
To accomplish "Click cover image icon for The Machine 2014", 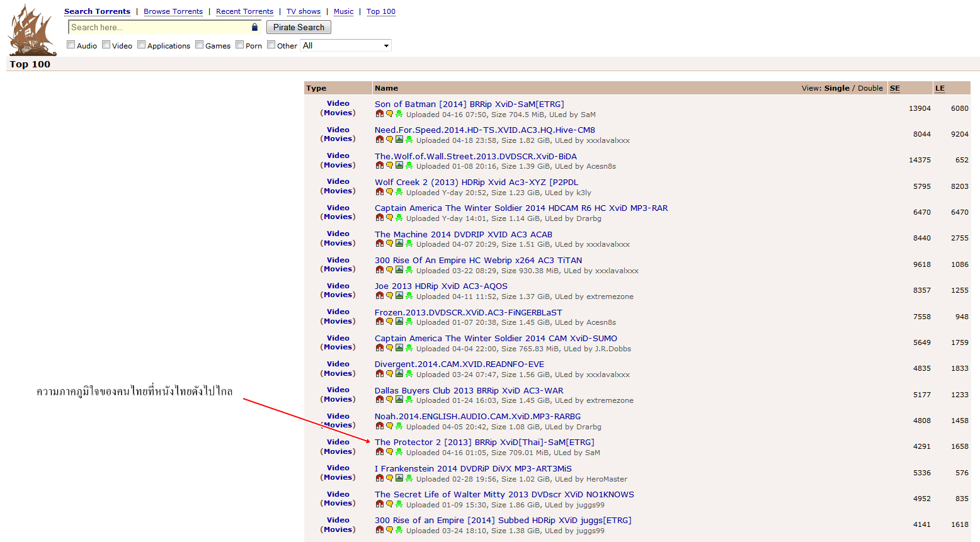I will tap(399, 244).
